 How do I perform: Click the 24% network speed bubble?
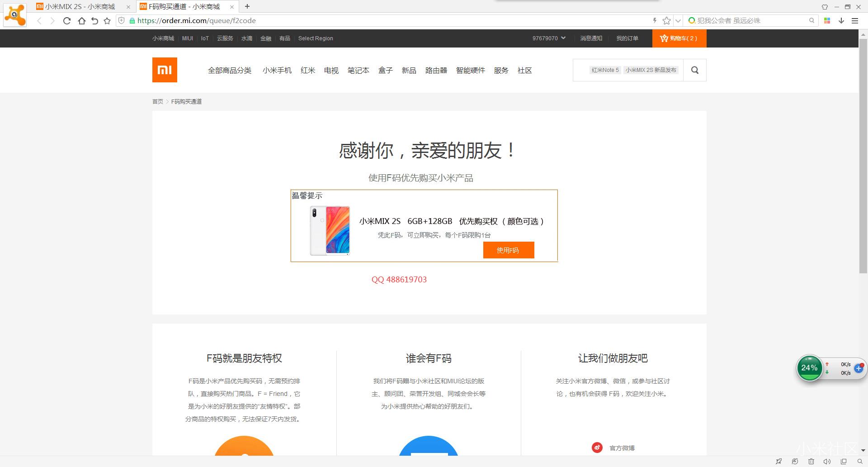coord(809,368)
